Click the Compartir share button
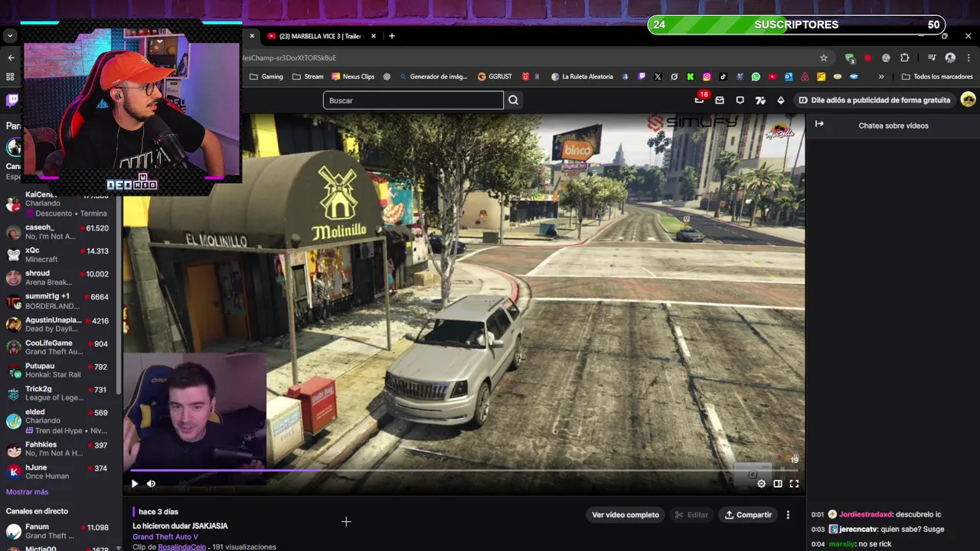This screenshot has height=551, width=980. (748, 515)
